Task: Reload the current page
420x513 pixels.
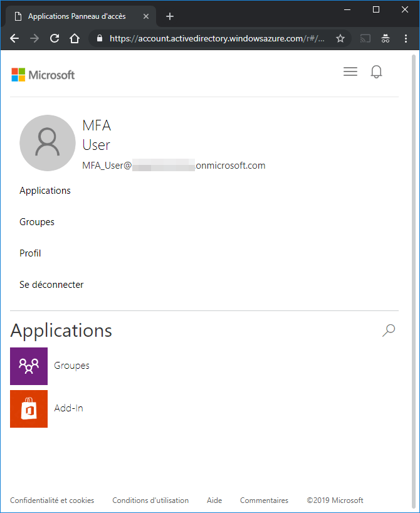Action: [x=55, y=39]
